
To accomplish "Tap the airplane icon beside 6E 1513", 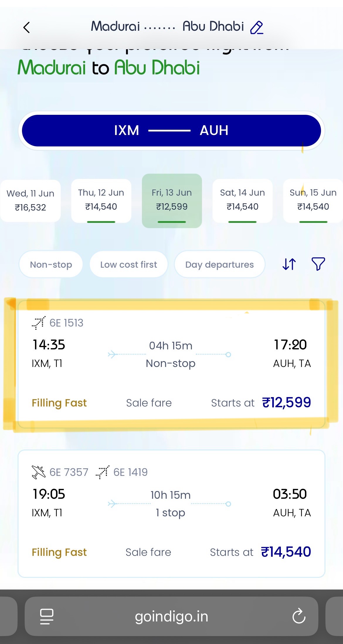I will [39, 323].
